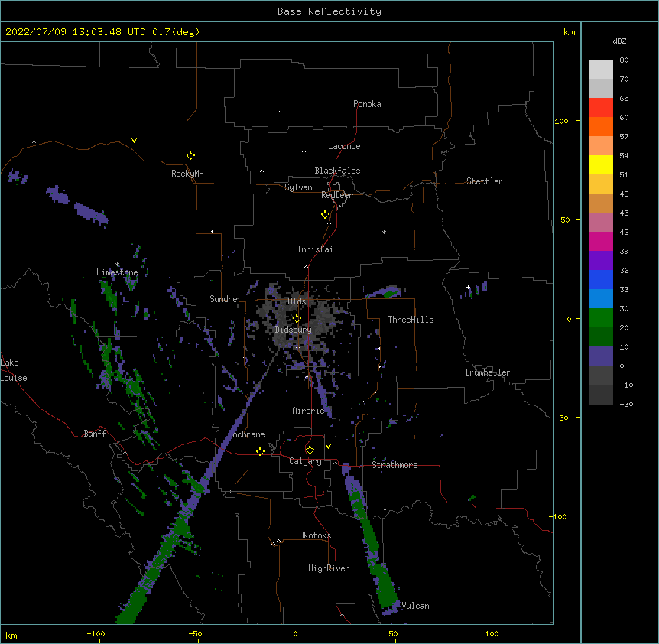Image resolution: width=659 pixels, height=644 pixels.
Task: Click the Calgary city label
Action: [x=305, y=461]
